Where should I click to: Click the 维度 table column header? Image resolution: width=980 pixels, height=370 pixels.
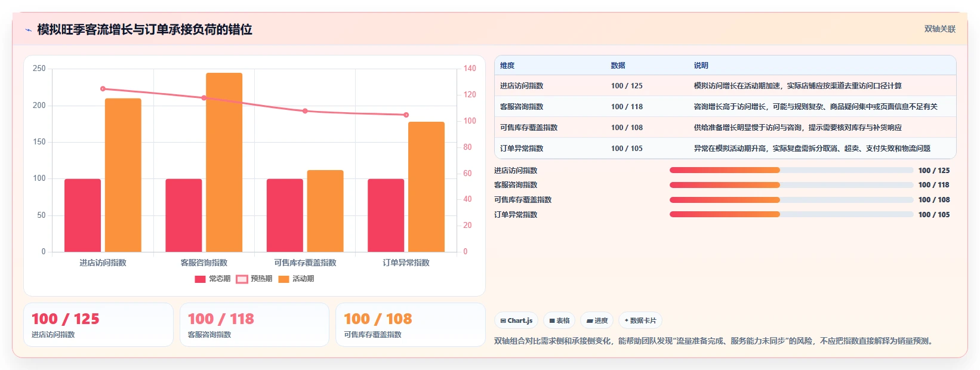[x=507, y=66]
